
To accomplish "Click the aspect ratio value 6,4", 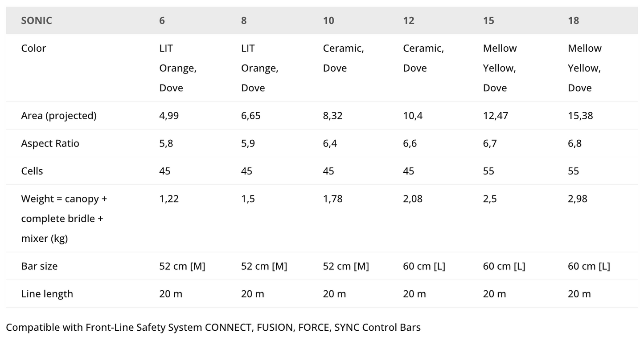I will click(x=330, y=143).
